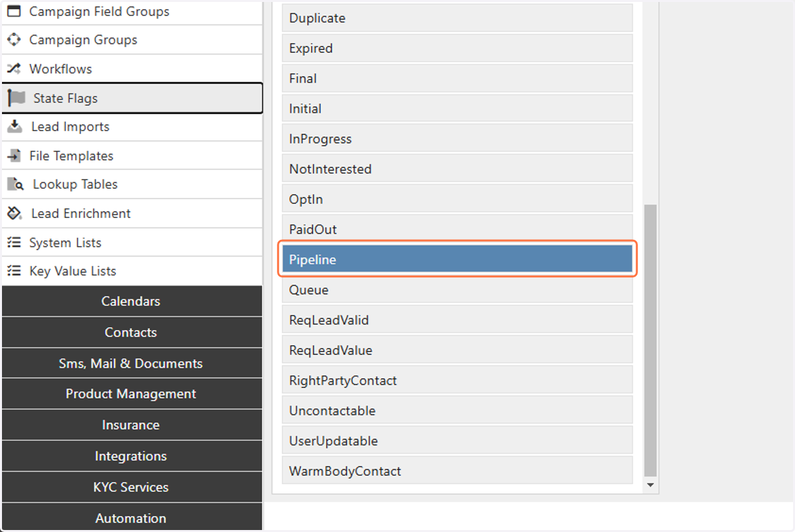795x532 pixels.
Task: Select the State Flags sidebar item
Action: tap(132, 98)
